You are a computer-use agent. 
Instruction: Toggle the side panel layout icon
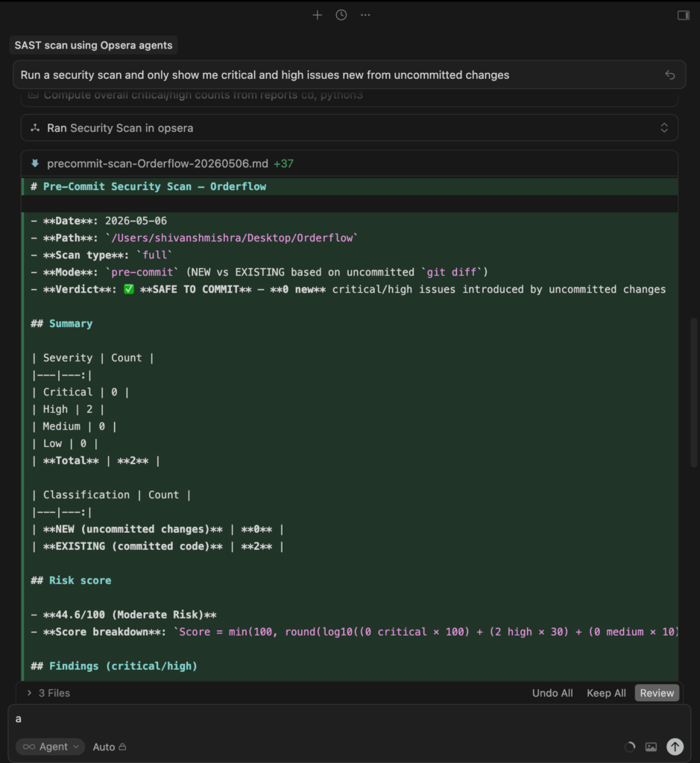click(x=684, y=16)
